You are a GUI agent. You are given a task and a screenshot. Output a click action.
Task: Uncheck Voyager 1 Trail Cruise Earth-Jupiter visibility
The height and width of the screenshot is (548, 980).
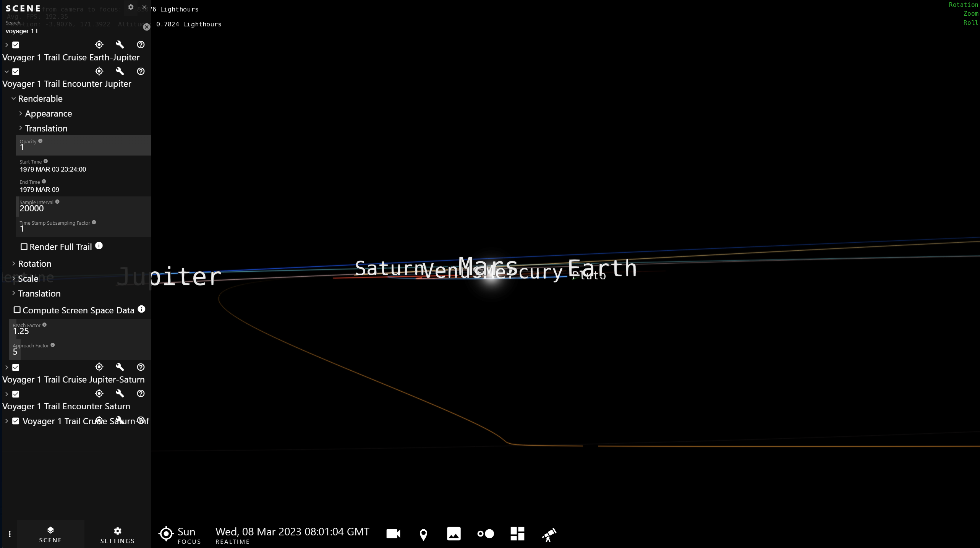pyautogui.click(x=16, y=45)
